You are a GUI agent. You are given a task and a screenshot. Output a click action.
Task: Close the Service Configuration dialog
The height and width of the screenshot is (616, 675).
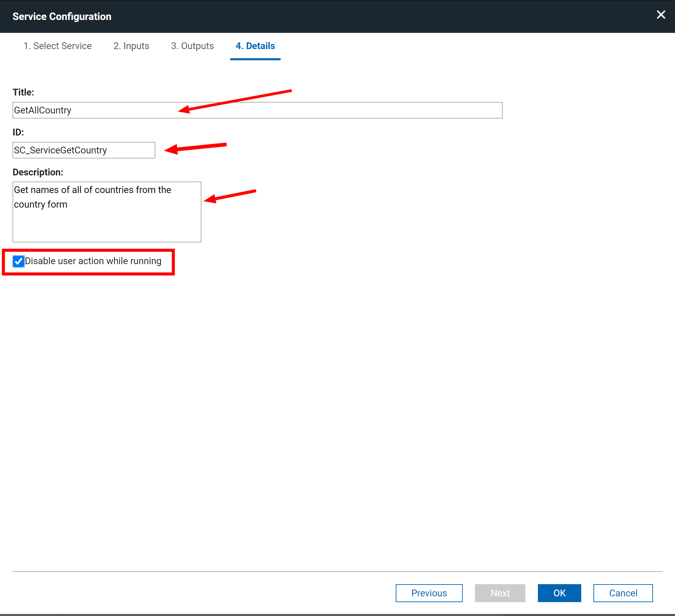tap(661, 15)
